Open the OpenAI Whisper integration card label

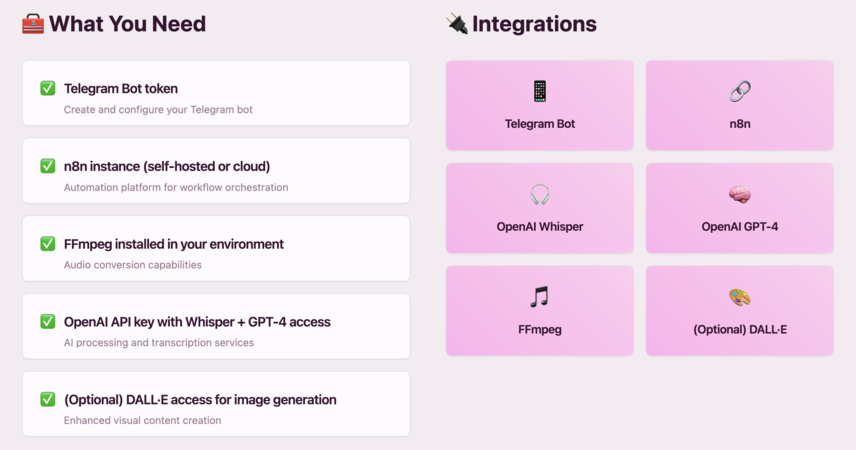coord(539,227)
